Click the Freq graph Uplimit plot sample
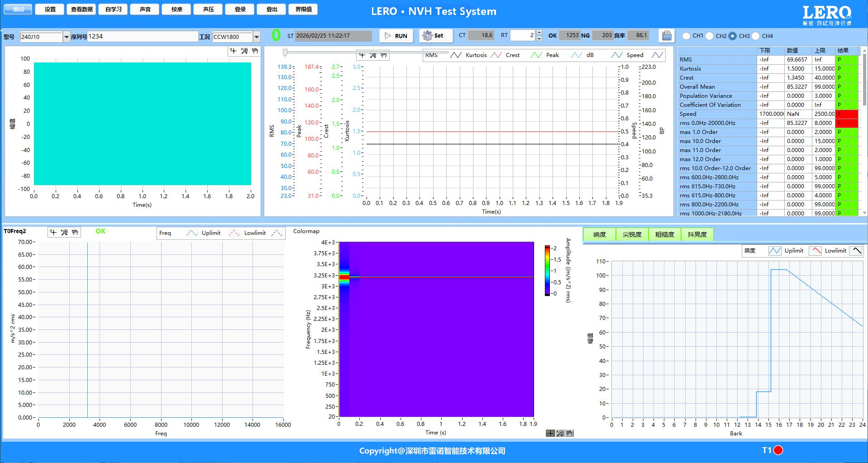Viewport: 868px width, 463px height. coord(234,233)
